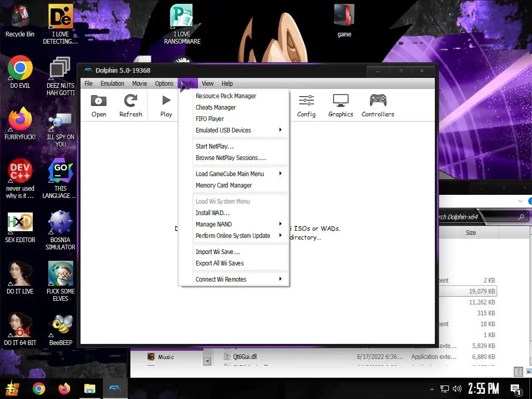Open the Emulation menu
The image size is (532, 399).
[112, 84]
